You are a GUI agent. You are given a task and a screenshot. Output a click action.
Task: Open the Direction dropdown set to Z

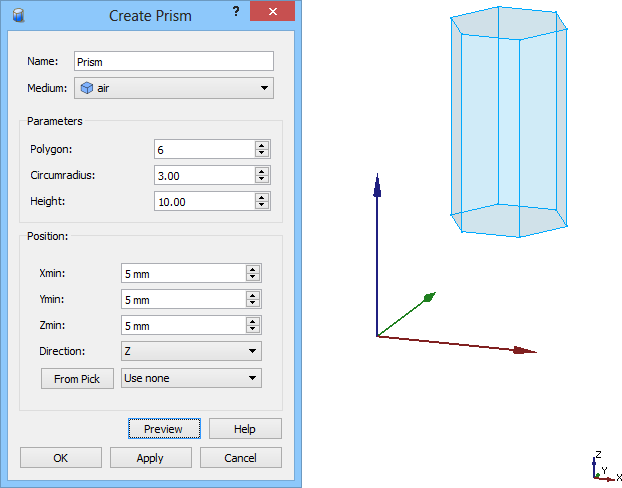click(191, 351)
